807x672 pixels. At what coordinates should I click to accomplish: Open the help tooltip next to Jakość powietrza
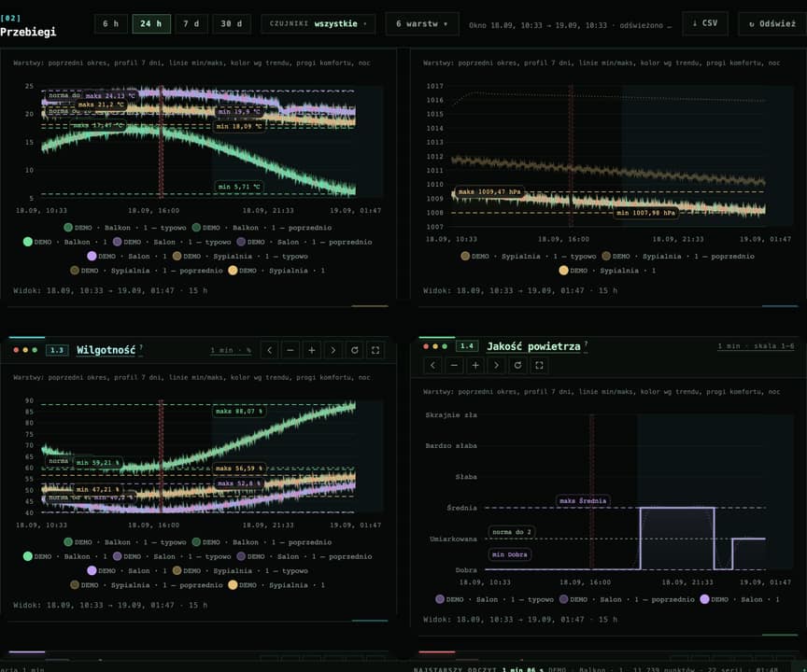point(586,343)
